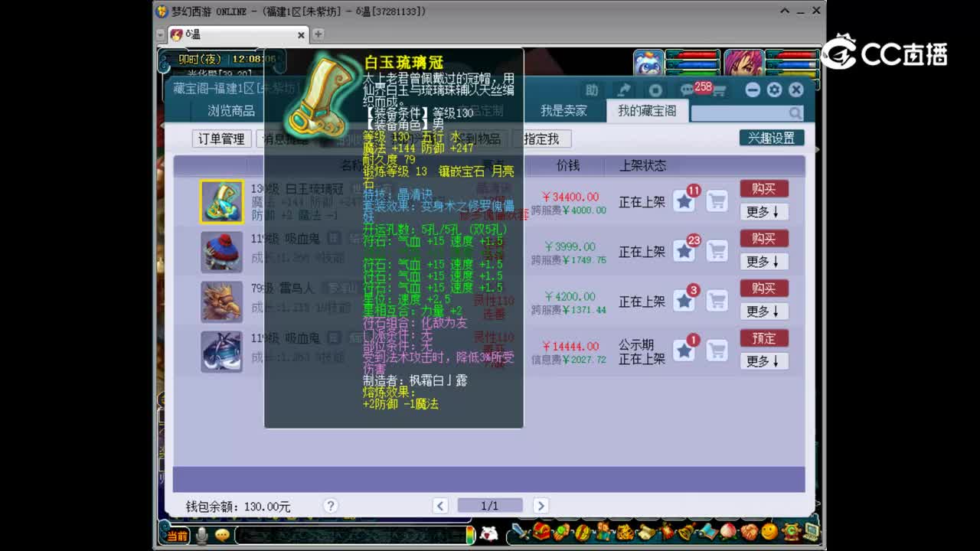
Task: Switch to 我是卖家 tab
Action: [563, 111]
